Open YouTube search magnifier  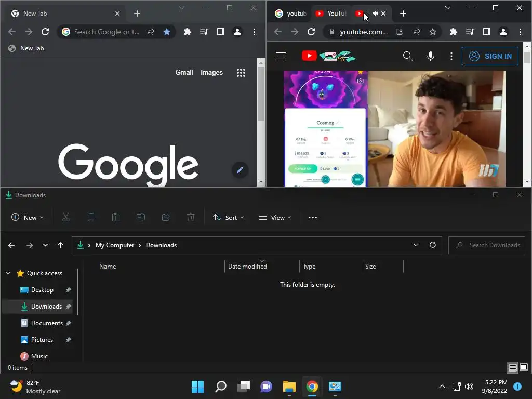(x=408, y=56)
